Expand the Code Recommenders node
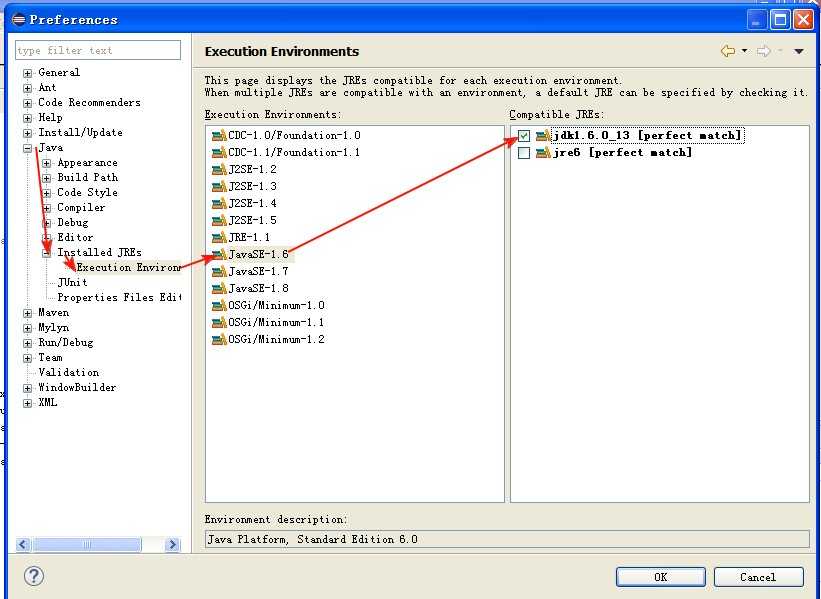Screen dimensions: 821x599 point(28,103)
